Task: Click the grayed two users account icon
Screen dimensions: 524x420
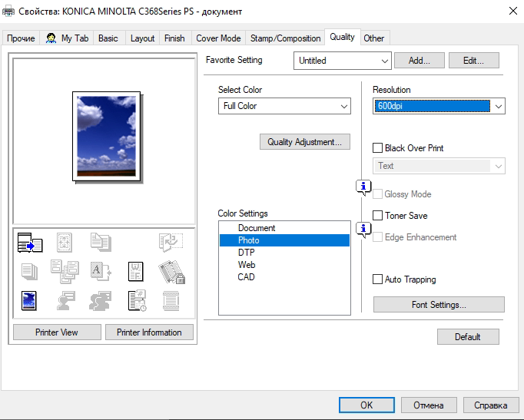Action: (x=100, y=301)
